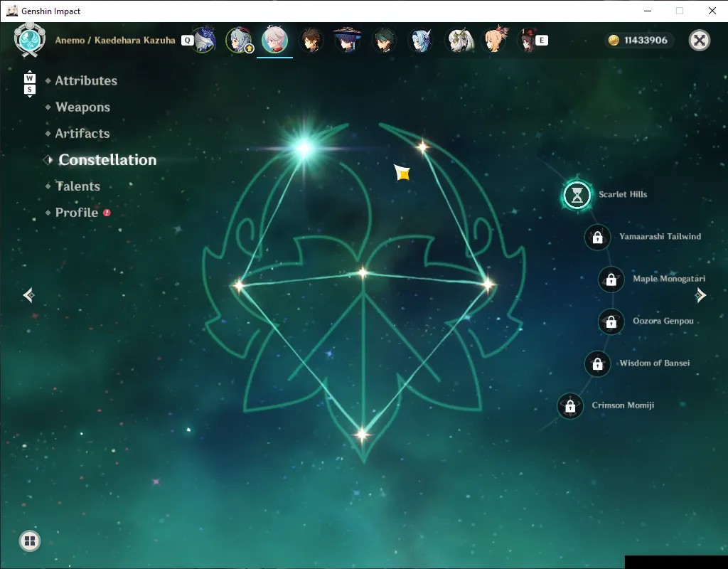Open the Weapons menu

[82, 107]
